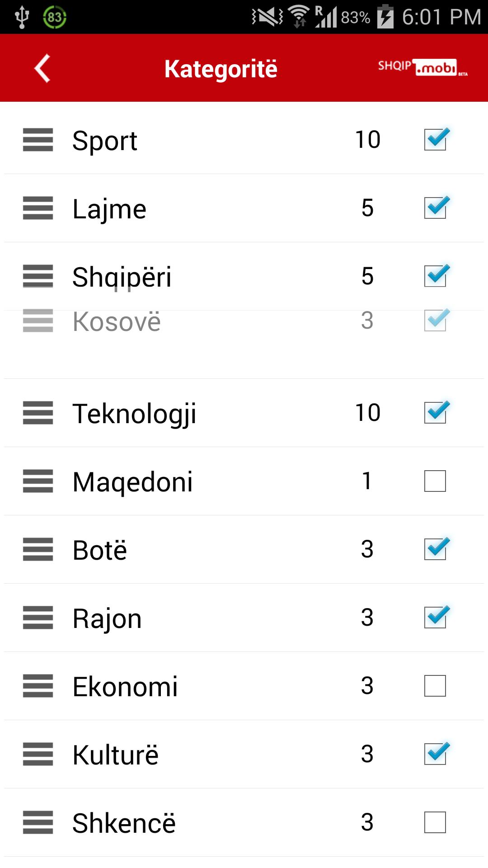
Task: Tap the back arrow in header
Action: (x=42, y=69)
